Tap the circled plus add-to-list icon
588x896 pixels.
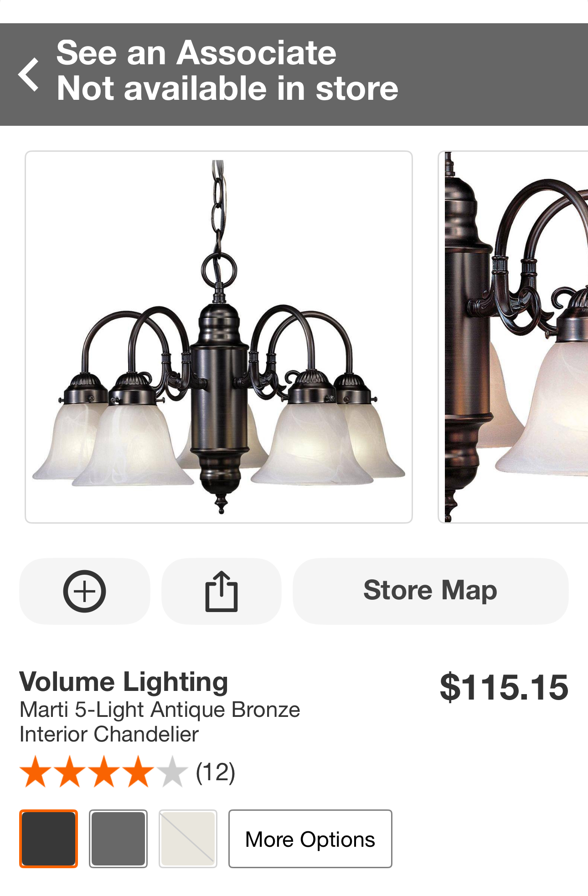click(84, 591)
